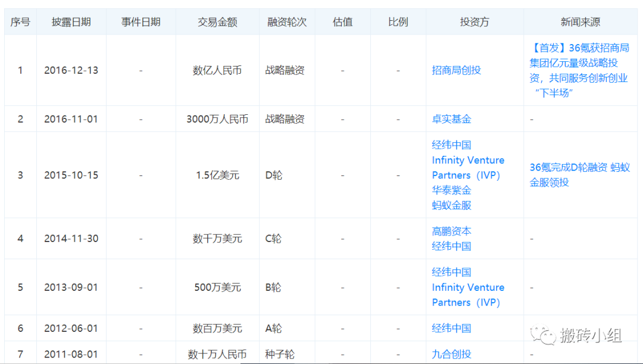This screenshot has width=643, height=364.
Task: Open investor link 蚂蚁金服
Action: click(451, 205)
